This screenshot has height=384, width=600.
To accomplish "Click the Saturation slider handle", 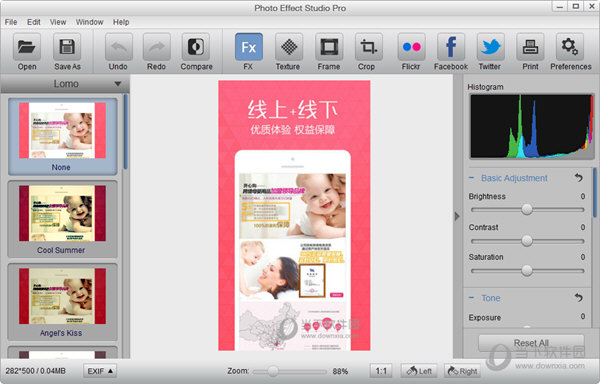I will click(x=527, y=270).
